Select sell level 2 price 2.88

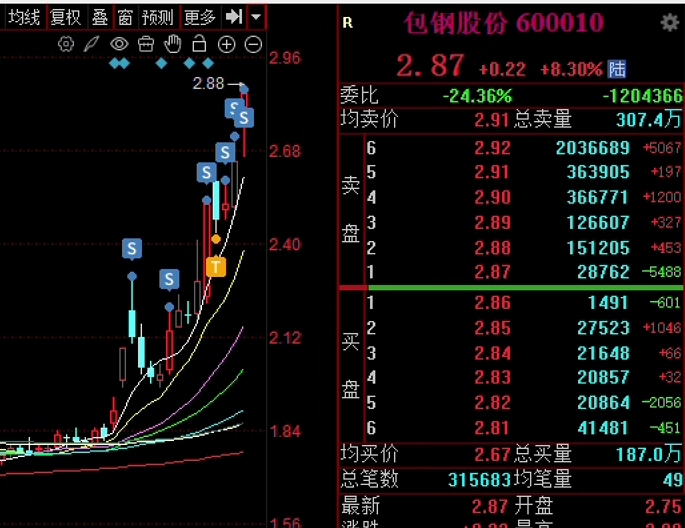492,248
